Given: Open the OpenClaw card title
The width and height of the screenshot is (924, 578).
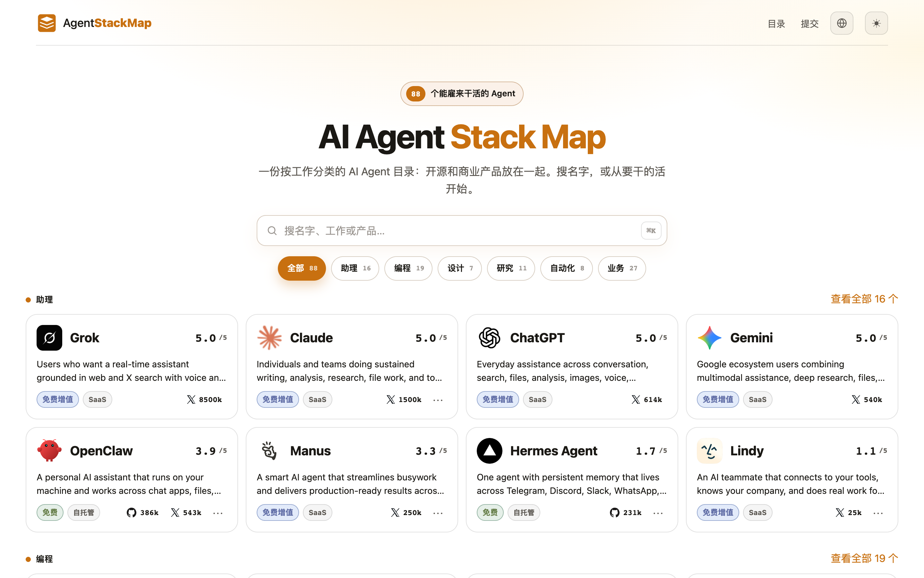Looking at the screenshot, I should coord(101,451).
